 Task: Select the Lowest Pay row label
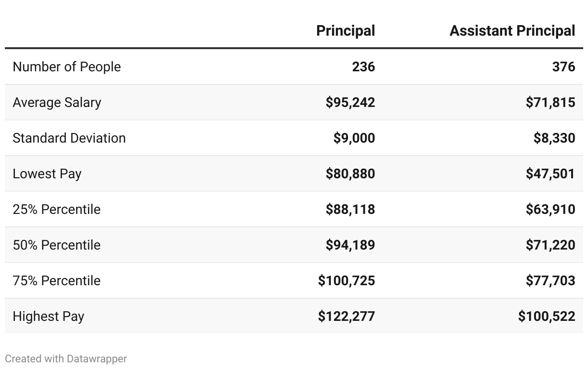click(47, 174)
